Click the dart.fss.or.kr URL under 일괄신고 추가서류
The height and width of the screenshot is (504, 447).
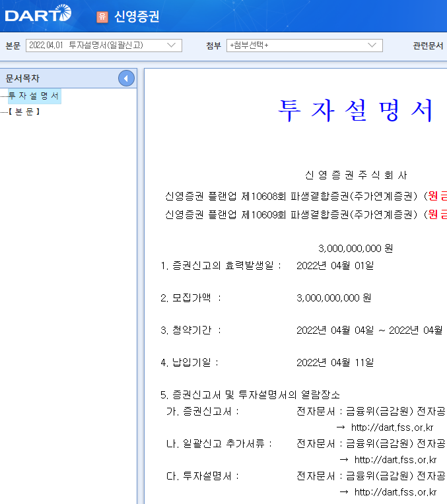tap(395, 460)
